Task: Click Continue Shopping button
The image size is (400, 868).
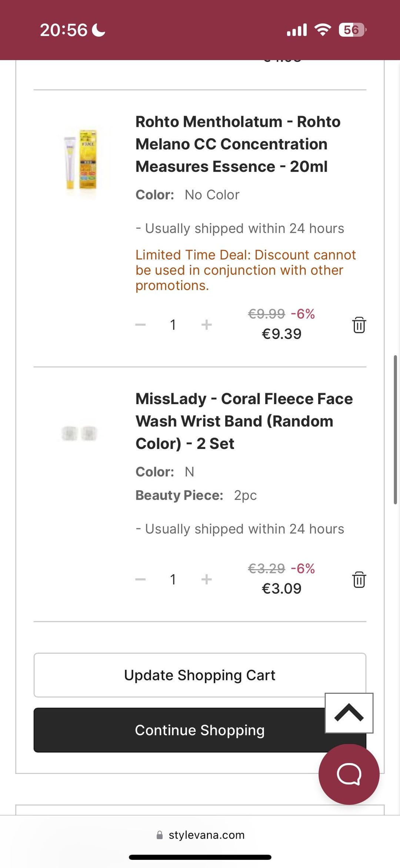Action: click(200, 730)
